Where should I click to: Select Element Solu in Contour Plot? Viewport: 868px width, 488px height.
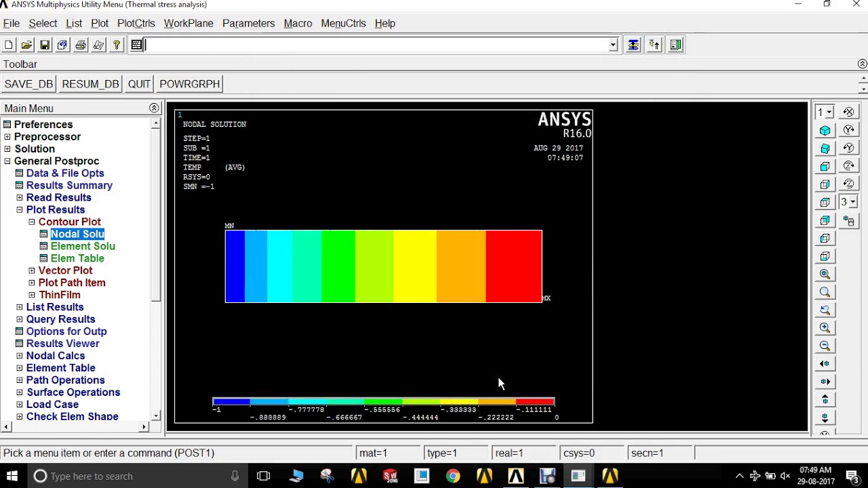coord(83,246)
